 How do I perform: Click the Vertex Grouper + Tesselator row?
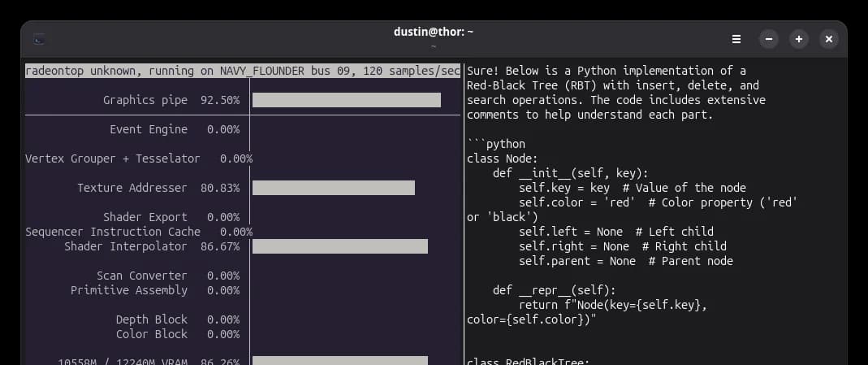pos(138,159)
